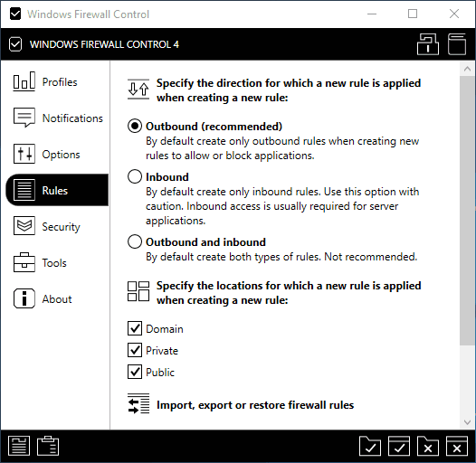
Task: Click Import, export or restore firewall rules heading
Action: (255, 405)
